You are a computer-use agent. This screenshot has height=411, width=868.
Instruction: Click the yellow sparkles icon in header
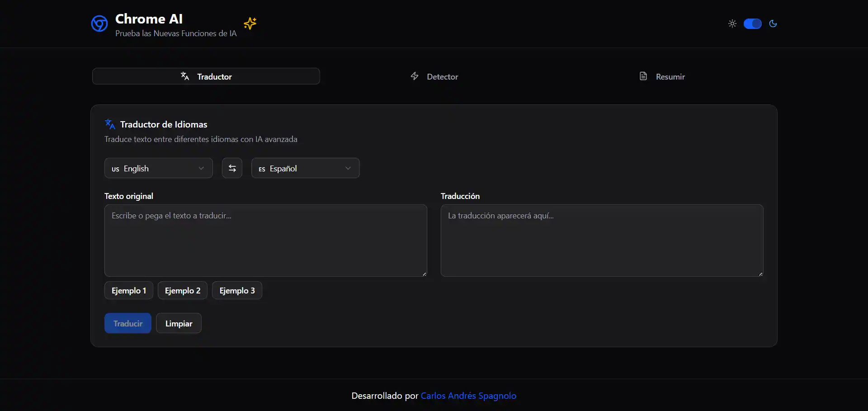pyautogui.click(x=250, y=23)
